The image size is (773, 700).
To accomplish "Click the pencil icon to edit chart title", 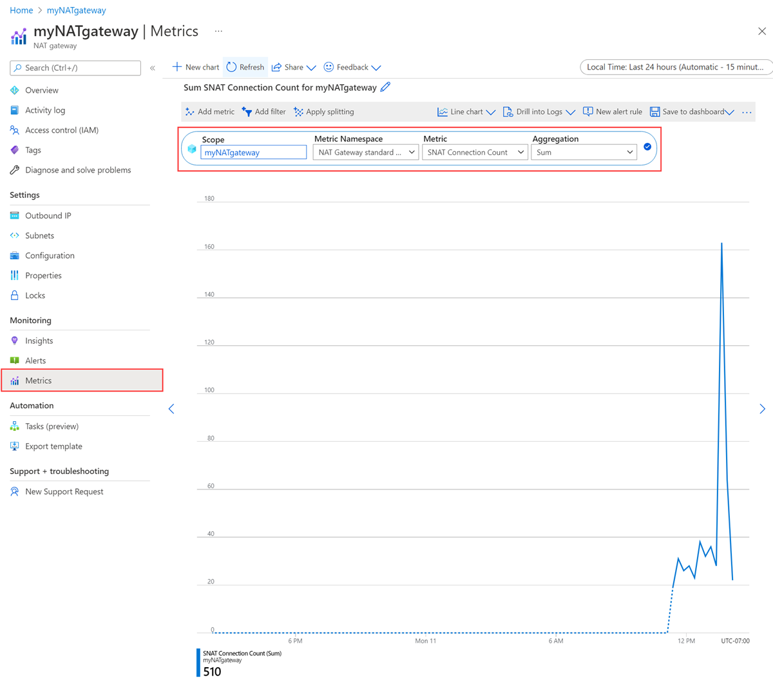I will (385, 87).
